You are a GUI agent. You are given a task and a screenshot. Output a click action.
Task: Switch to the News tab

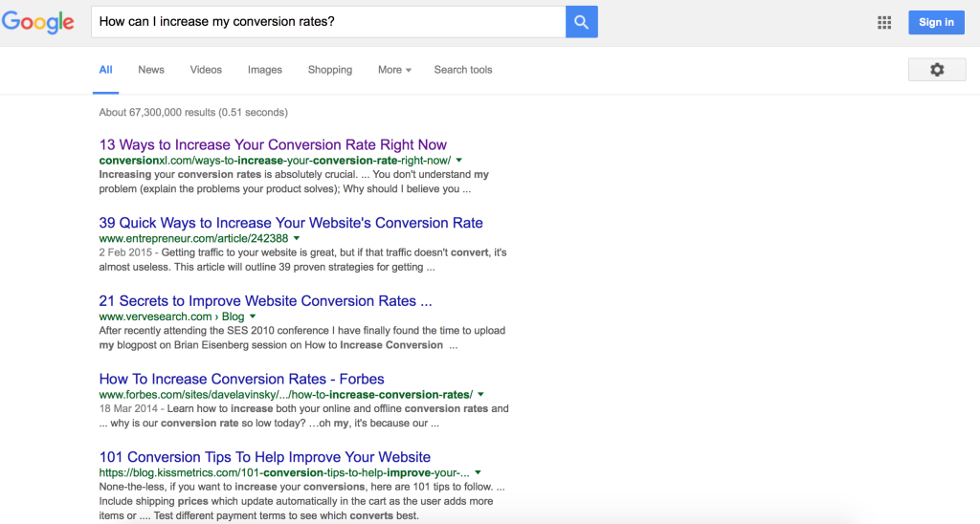point(151,70)
